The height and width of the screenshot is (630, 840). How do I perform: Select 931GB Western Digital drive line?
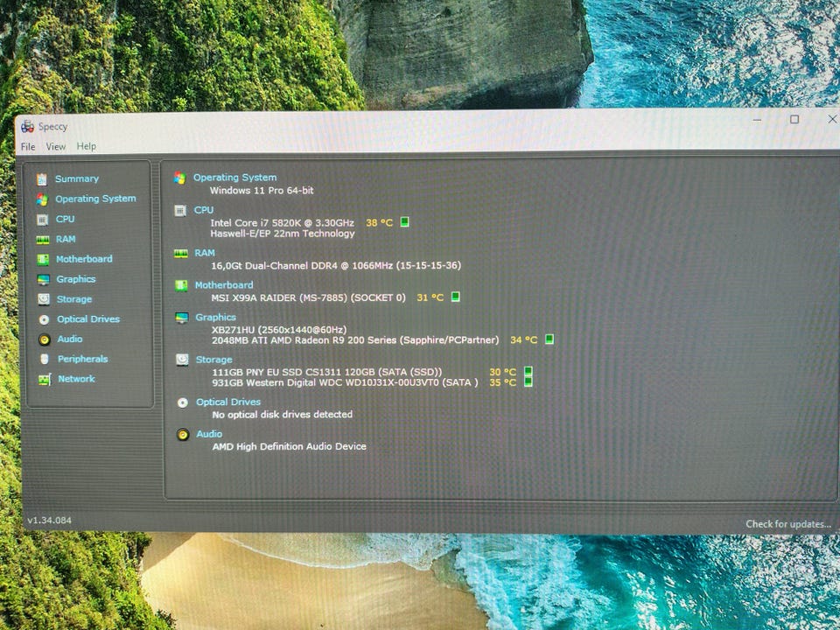(x=345, y=382)
